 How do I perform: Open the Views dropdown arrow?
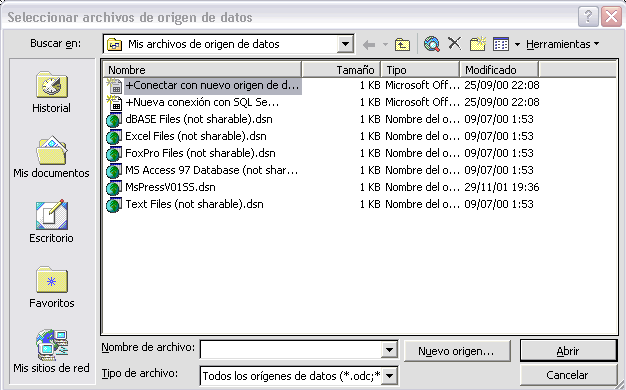(x=517, y=44)
